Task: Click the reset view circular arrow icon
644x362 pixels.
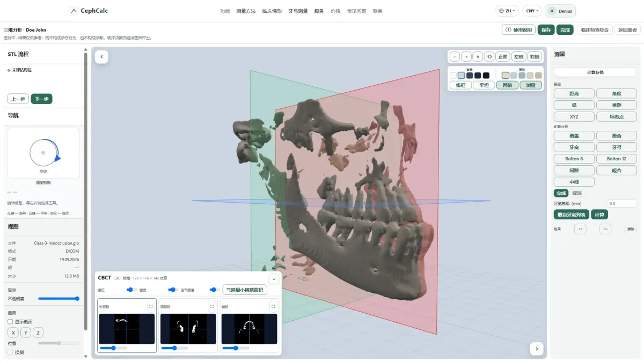Action: tap(489, 56)
